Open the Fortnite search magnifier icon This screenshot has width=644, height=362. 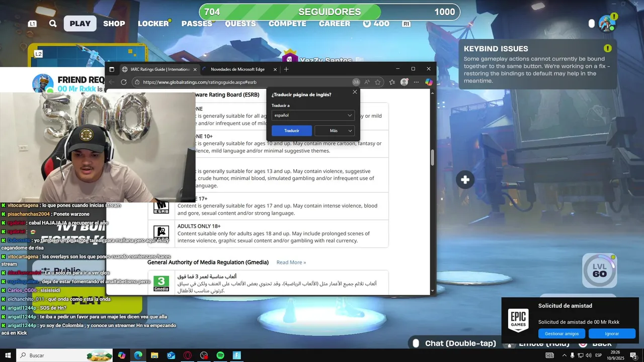[x=53, y=24]
